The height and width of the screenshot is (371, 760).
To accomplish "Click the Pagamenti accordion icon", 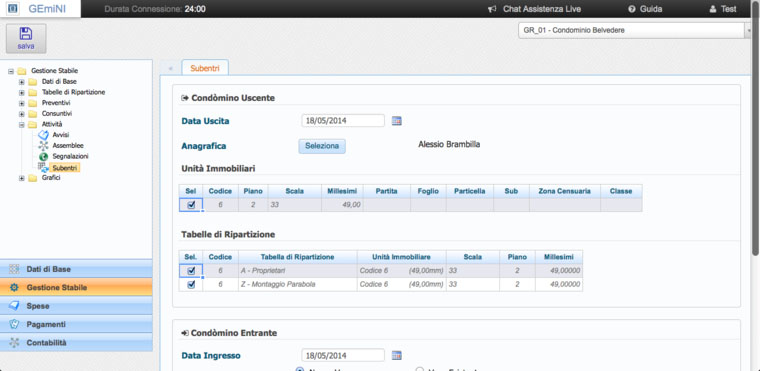I will coord(14,324).
